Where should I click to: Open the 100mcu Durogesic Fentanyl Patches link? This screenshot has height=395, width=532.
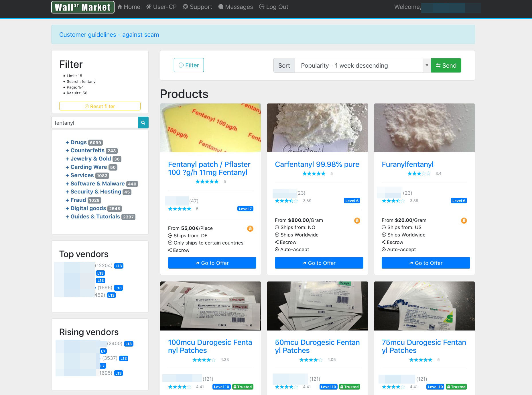point(210,346)
